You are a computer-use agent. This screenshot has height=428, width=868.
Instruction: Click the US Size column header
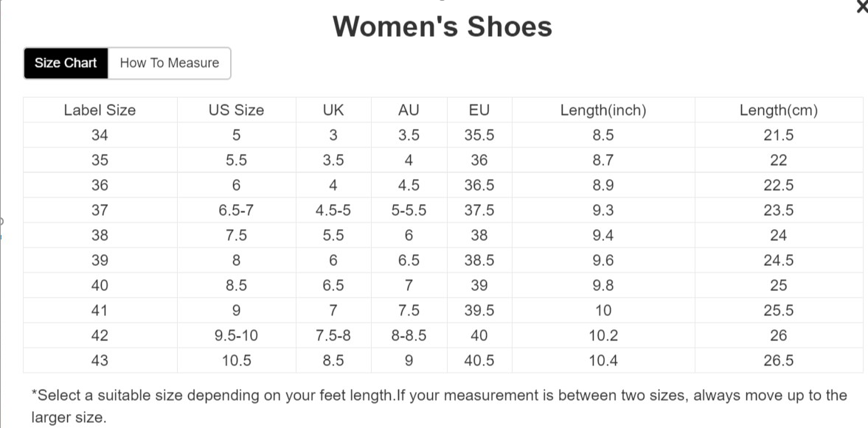coord(236,110)
